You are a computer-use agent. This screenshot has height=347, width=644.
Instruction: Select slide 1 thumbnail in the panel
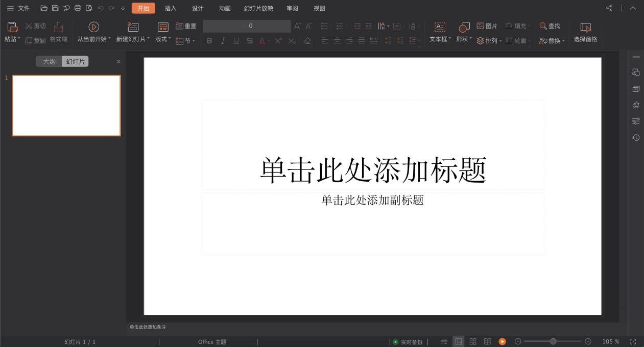(x=66, y=105)
